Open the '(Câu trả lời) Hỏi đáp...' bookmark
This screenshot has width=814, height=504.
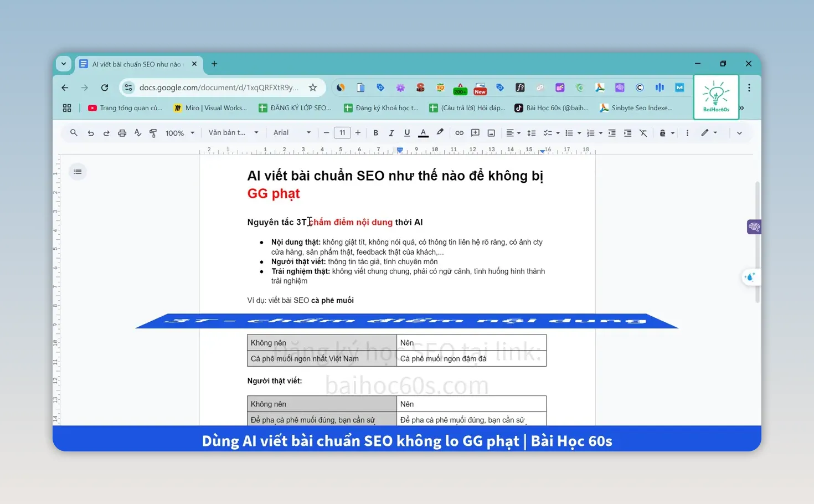pyautogui.click(x=467, y=108)
